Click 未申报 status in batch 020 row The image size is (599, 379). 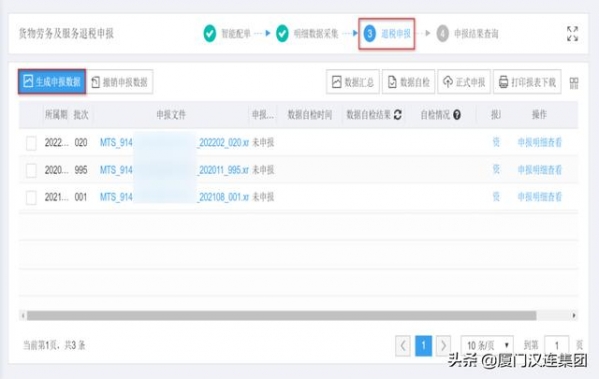coord(263,143)
